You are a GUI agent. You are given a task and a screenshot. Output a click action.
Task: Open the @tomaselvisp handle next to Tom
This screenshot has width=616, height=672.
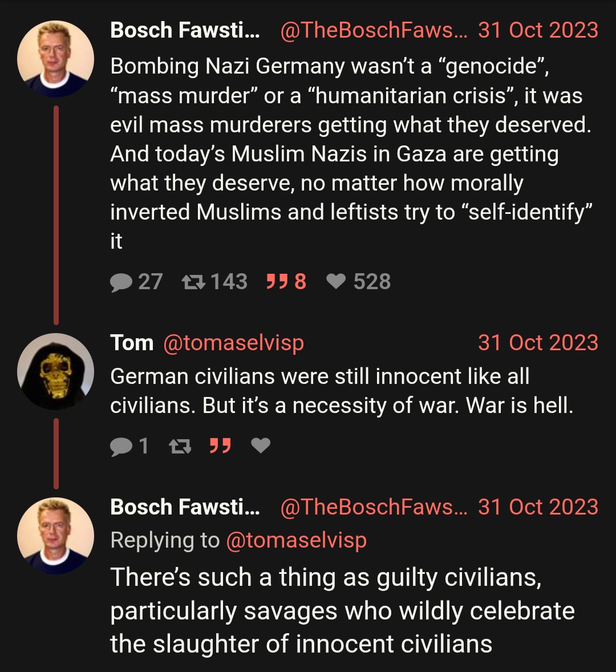234,343
